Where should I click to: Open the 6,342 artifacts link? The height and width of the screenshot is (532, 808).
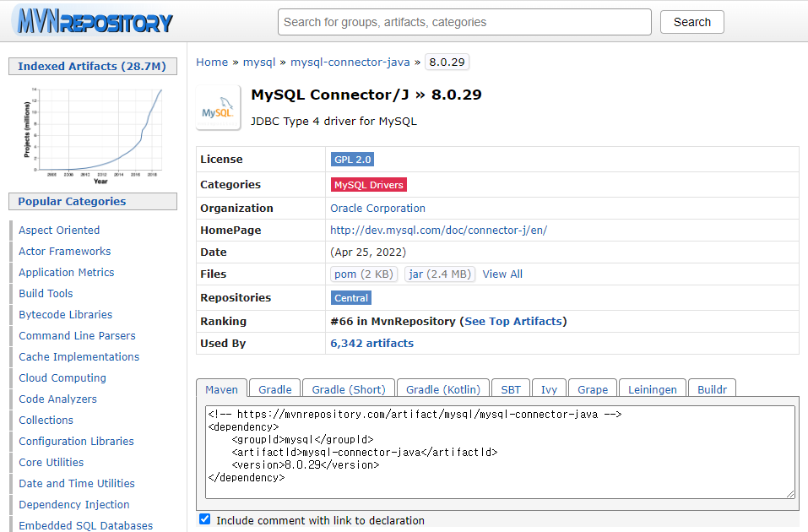click(372, 344)
